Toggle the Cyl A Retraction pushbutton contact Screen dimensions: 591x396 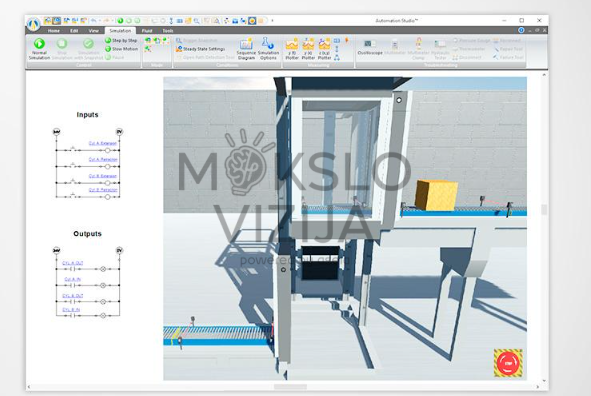pyautogui.click(x=73, y=165)
